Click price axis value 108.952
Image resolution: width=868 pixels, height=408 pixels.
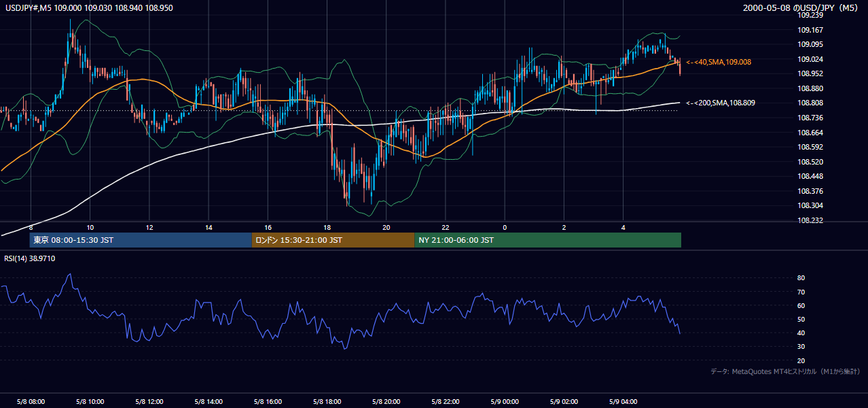click(810, 73)
